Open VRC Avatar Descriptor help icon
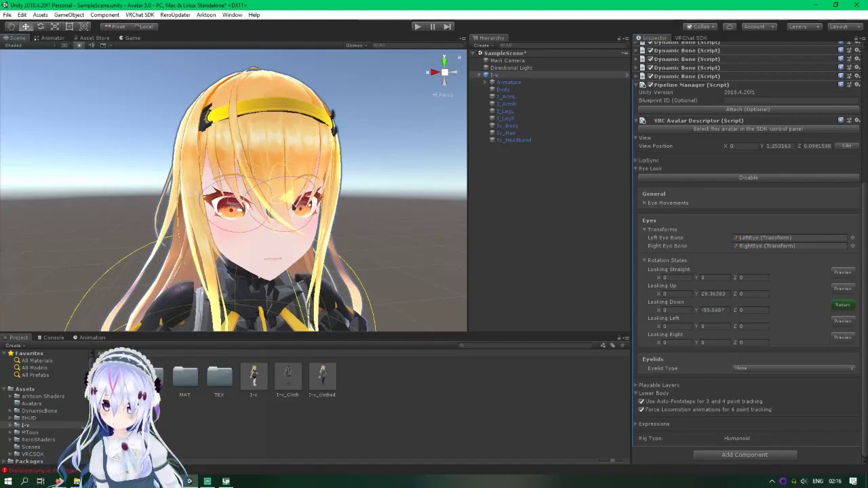The image size is (868, 488). coord(841,121)
